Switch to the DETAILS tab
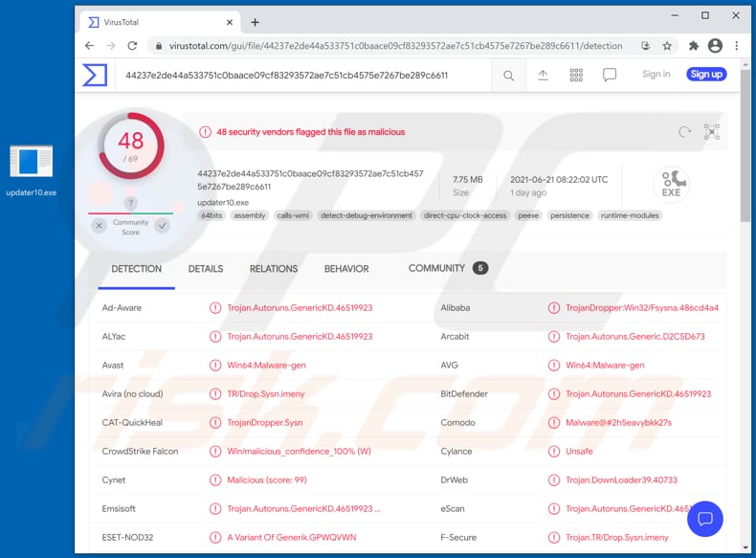756x558 pixels. [206, 269]
